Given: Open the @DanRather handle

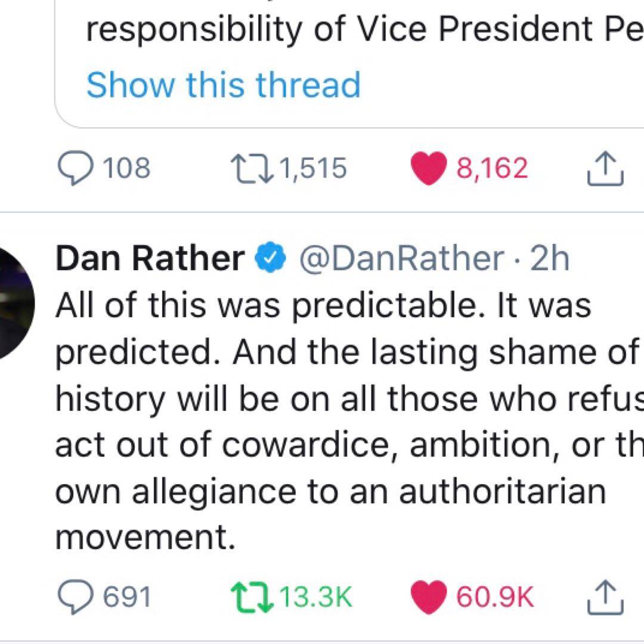Looking at the screenshot, I should 400,259.
